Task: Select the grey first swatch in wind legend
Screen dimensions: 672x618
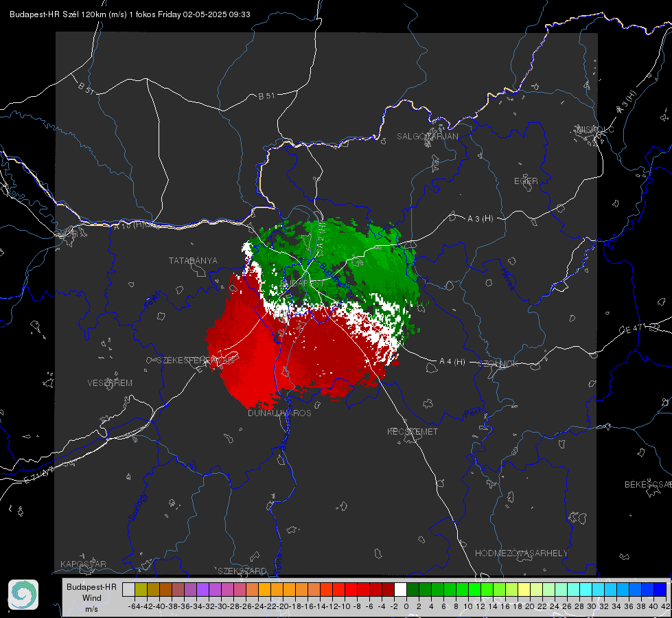Action: (128, 589)
